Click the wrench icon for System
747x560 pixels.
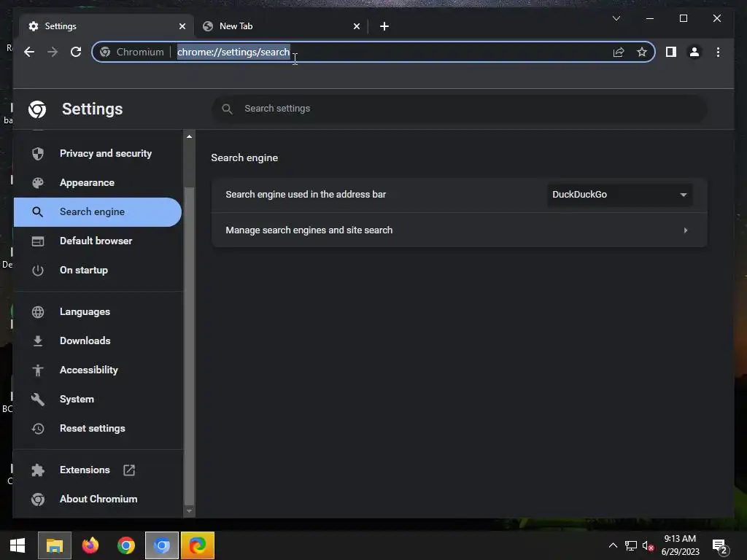[38, 399]
